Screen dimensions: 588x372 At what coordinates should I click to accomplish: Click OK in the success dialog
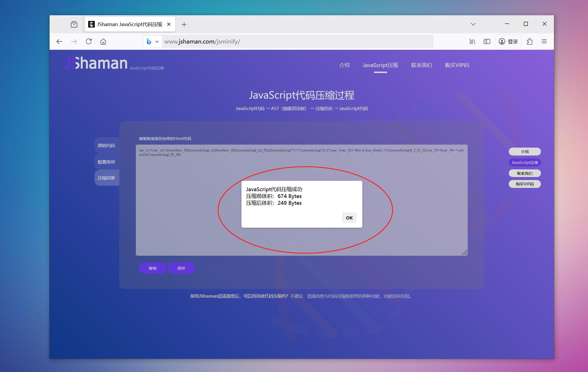pos(349,218)
